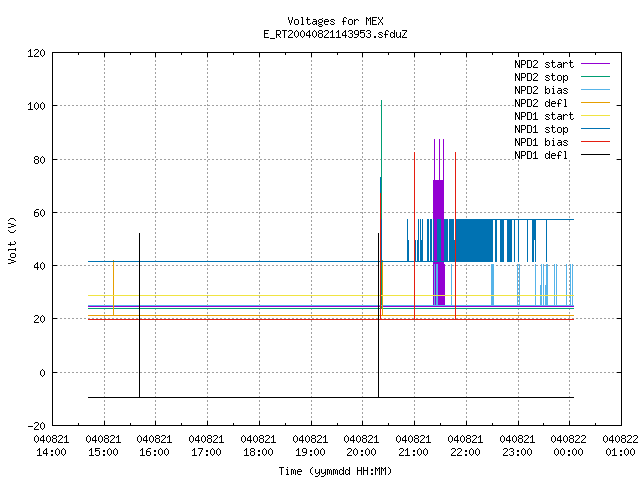Click the y-axis tick label -20

point(36,426)
